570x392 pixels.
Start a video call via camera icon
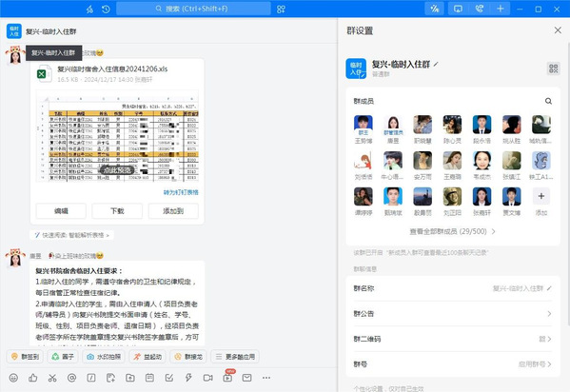(208, 378)
